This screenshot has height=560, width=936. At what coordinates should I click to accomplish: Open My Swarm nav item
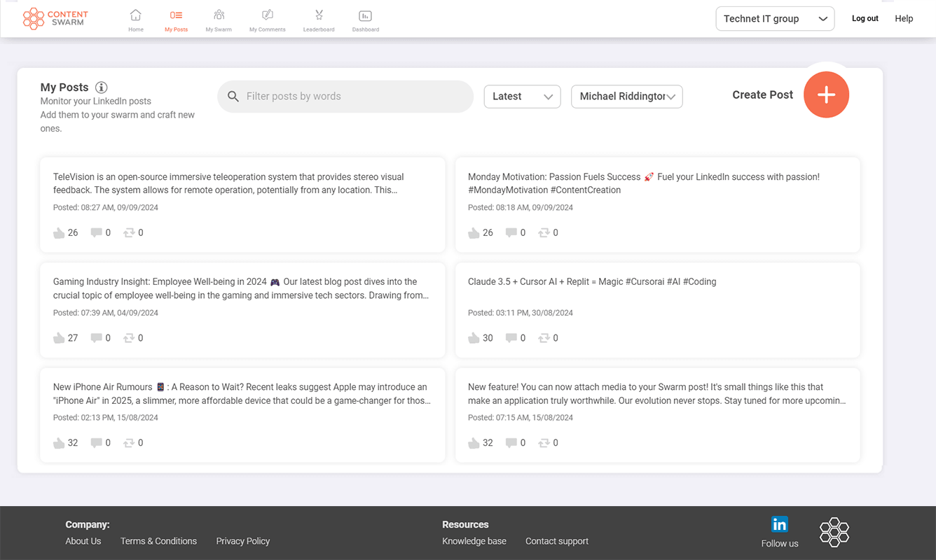tap(219, 20)
